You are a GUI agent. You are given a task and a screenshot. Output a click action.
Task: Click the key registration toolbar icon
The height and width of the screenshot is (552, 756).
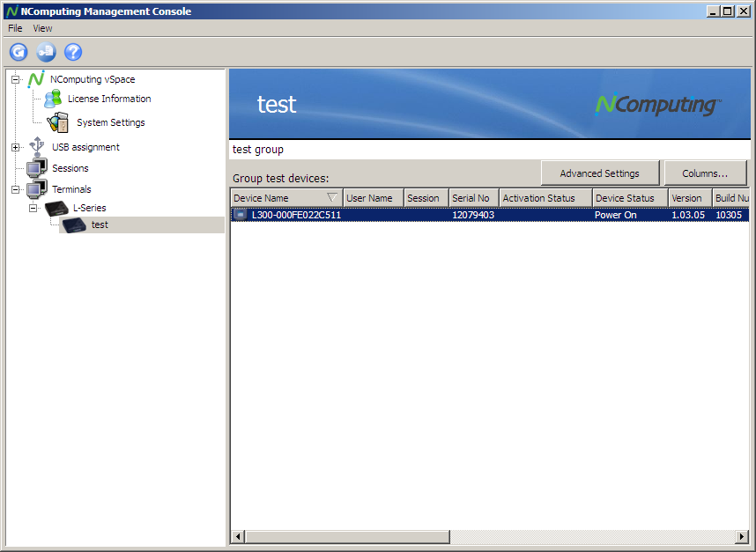click(47, 52)
